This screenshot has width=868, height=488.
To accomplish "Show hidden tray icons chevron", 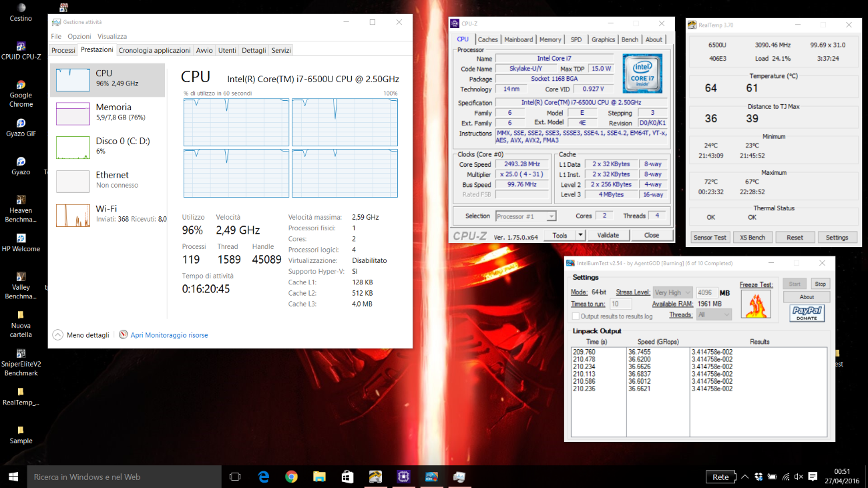I will pyautogui.click(x=746, y=477).
